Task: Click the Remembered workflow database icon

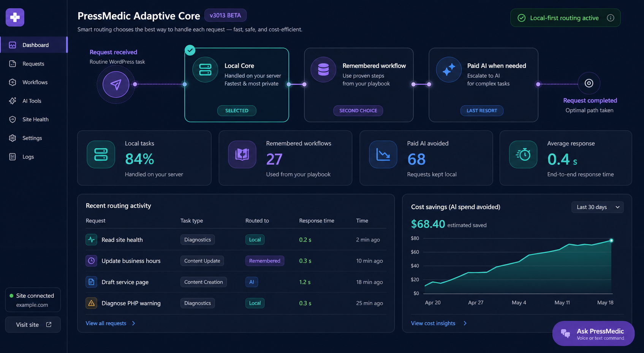Action: pyautogui.click(x=323, y=70)
